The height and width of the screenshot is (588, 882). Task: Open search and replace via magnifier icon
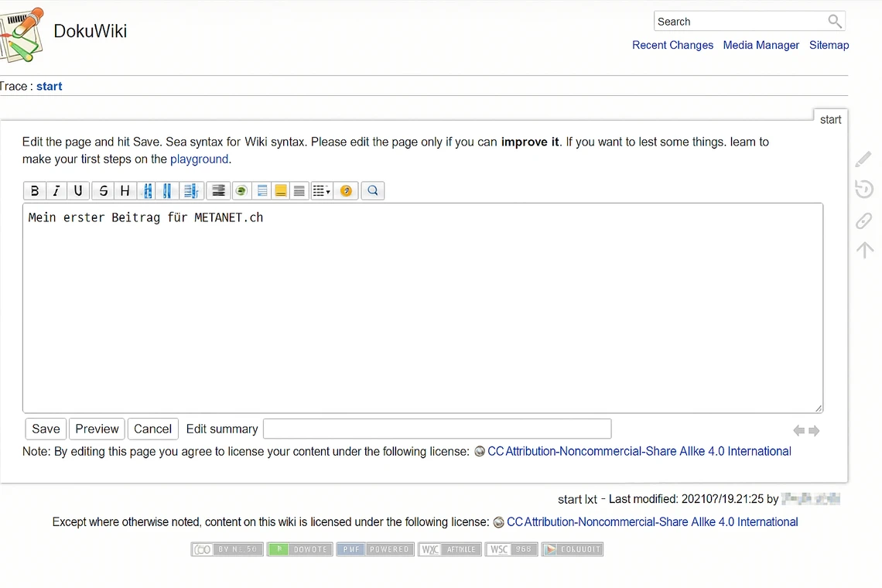372,190
